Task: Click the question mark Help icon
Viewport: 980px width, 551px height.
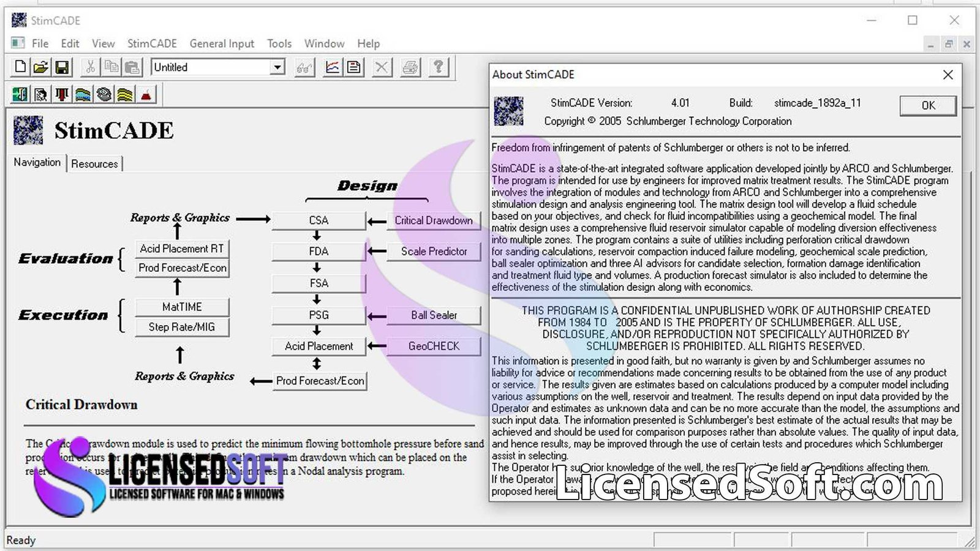Action: point(439,67)
